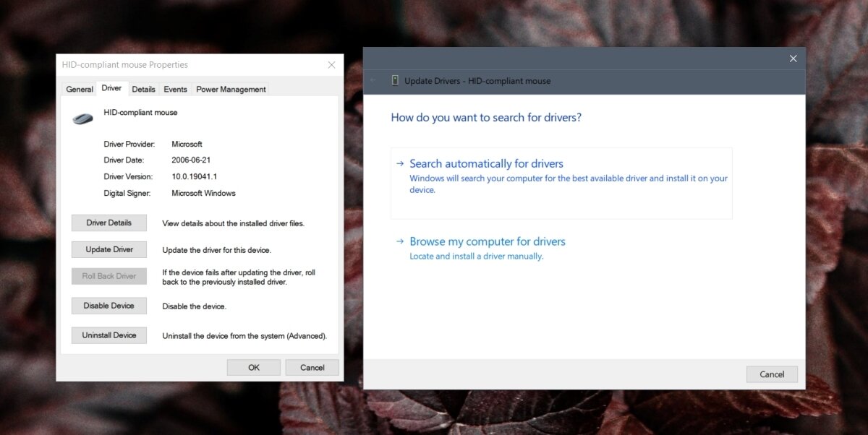Choose Browse my computer for drivers
The width and height of the screenshot is (868, 435).
[x=488, y=241]
